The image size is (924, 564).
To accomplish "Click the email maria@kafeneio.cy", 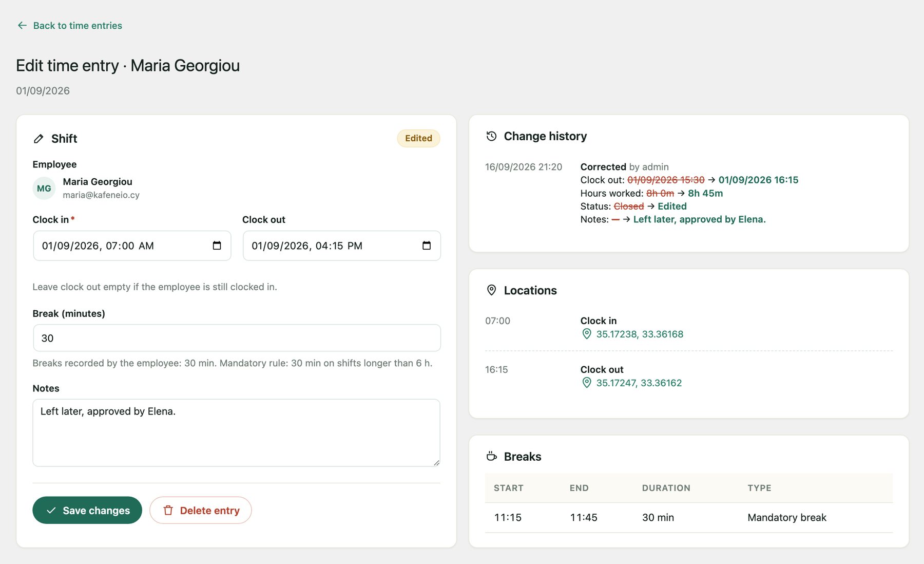I will pos(101,195).
